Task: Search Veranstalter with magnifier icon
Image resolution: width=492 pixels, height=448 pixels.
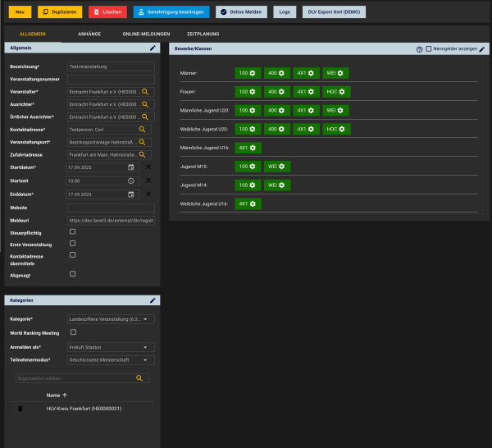Action: pos(145,92)
